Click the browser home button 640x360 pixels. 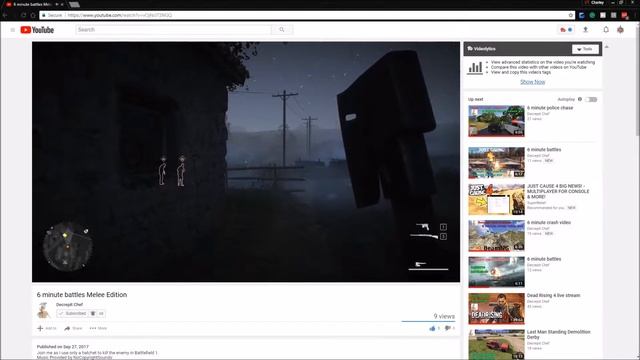[33, 15]
